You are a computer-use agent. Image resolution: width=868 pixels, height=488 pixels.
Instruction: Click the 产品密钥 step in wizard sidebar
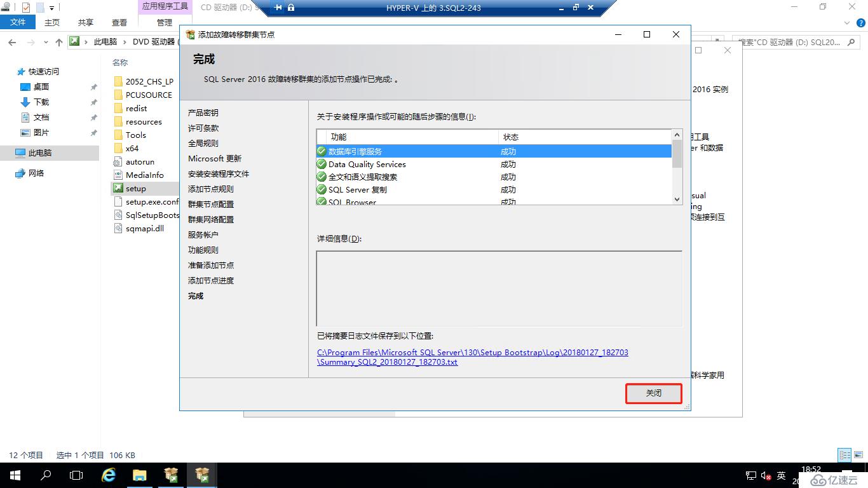click(203, 113)
